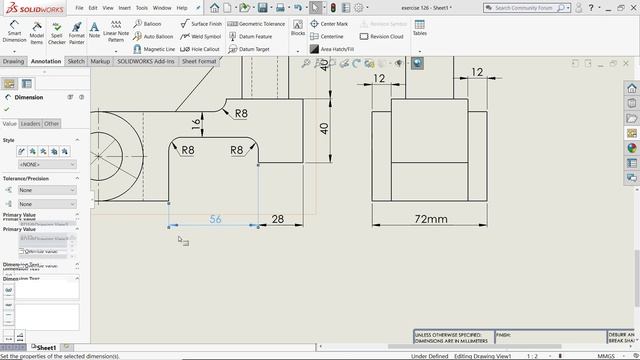Insert a Surface Finish symbol

[x=201, y=24]
